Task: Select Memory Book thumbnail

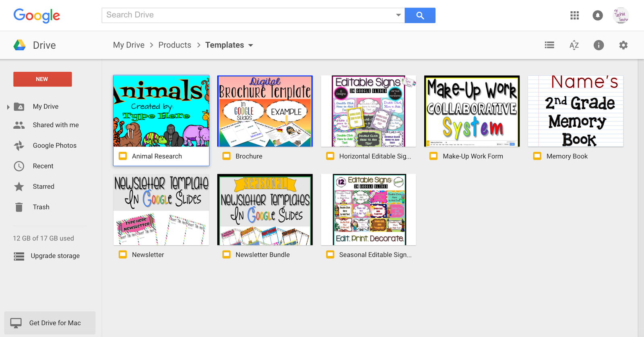Action: 576,111
